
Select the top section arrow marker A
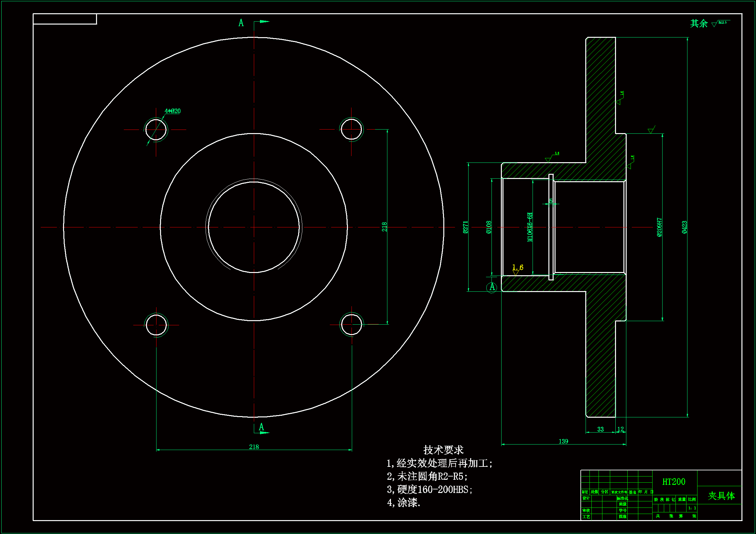(x=241, y=23)
